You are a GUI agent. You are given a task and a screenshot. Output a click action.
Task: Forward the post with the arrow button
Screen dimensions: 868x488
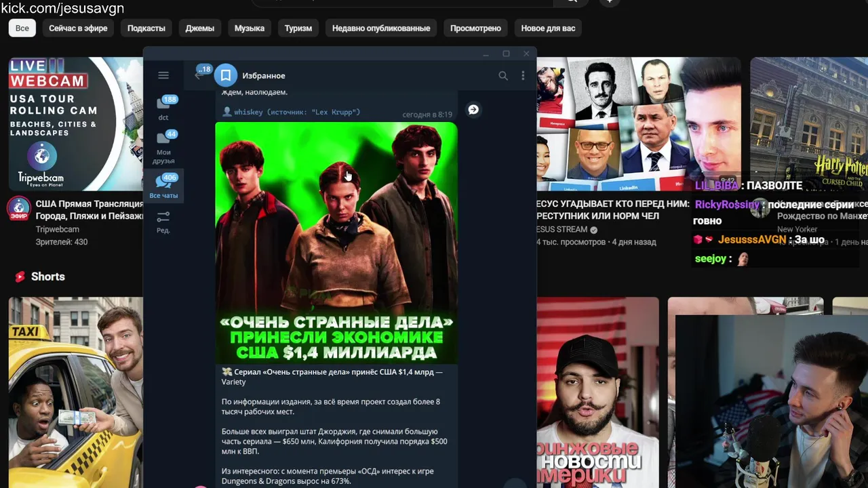tap(473, 110)
